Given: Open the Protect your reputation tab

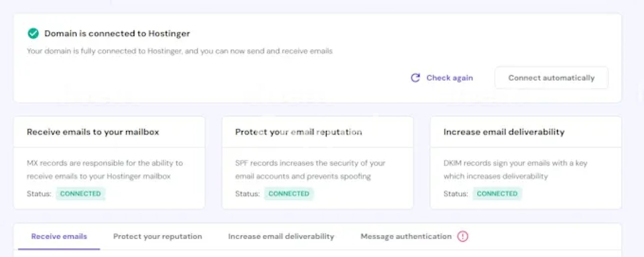Looking at the screenshot, I should coord(157,237).
